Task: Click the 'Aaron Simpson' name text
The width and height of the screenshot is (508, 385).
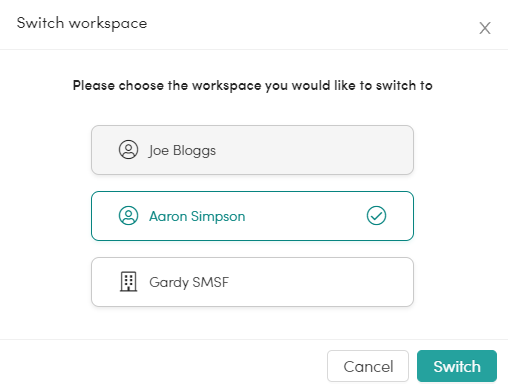Action: 197,216
